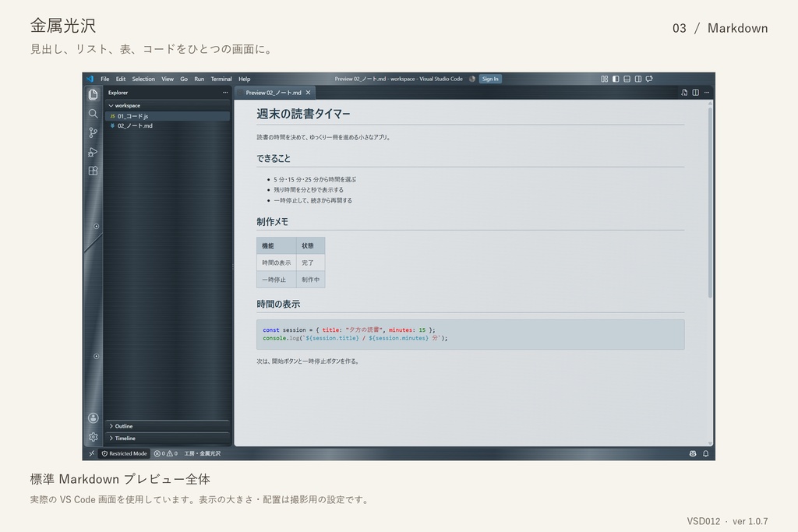Open the File menu
The image size is (798, 532).
click(x=105, y=79)
